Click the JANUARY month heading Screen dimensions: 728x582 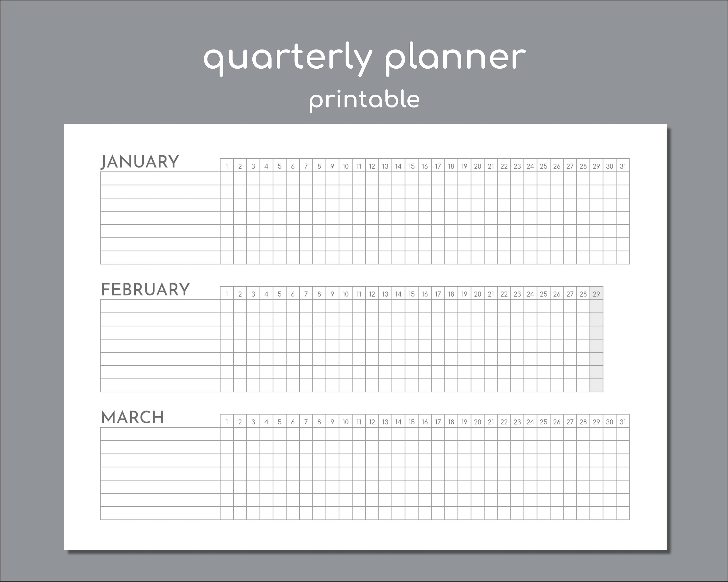[140, 162]
